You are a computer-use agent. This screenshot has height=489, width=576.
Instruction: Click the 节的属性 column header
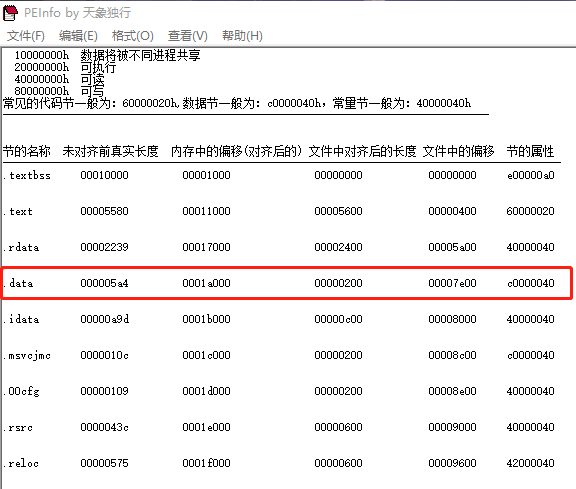click(530, 151)
